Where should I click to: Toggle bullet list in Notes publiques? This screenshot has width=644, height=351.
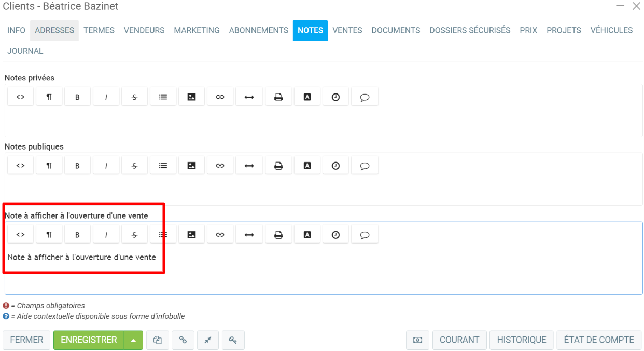coord(163,166)
